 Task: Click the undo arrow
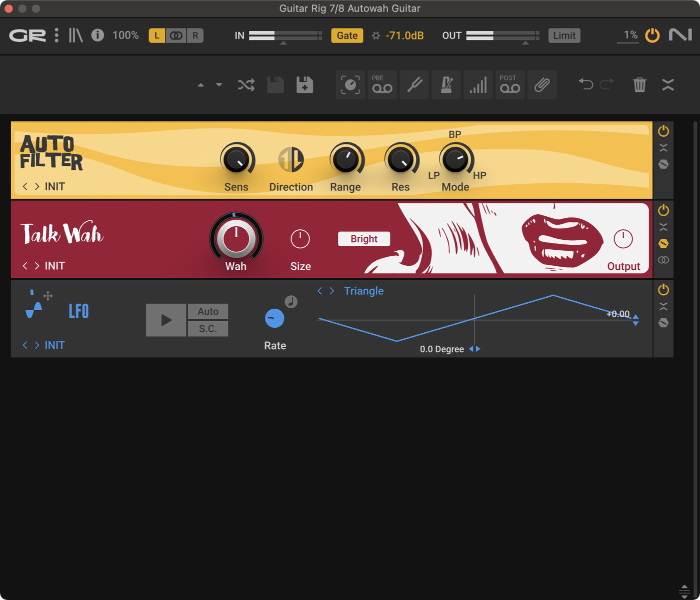pyautogui.click(x=586, y=84)
